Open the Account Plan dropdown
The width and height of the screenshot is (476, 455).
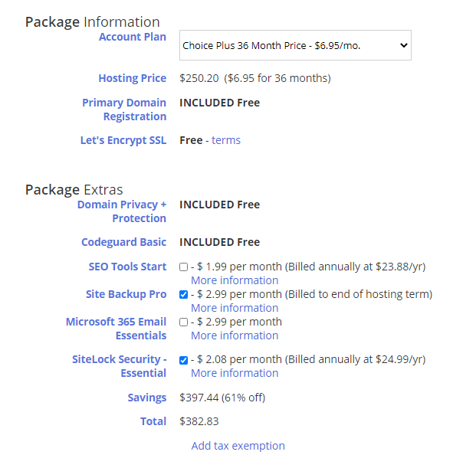(x=295, y=45)
